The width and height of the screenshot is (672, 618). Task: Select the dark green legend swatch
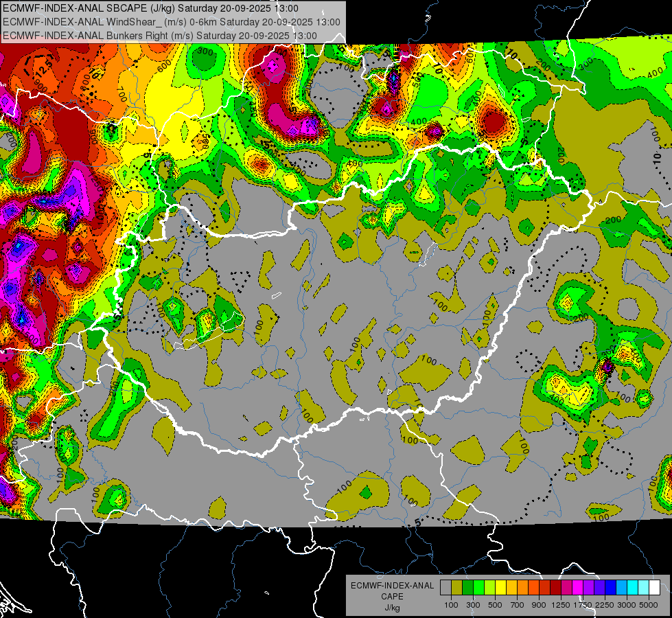tap(467, 587)
